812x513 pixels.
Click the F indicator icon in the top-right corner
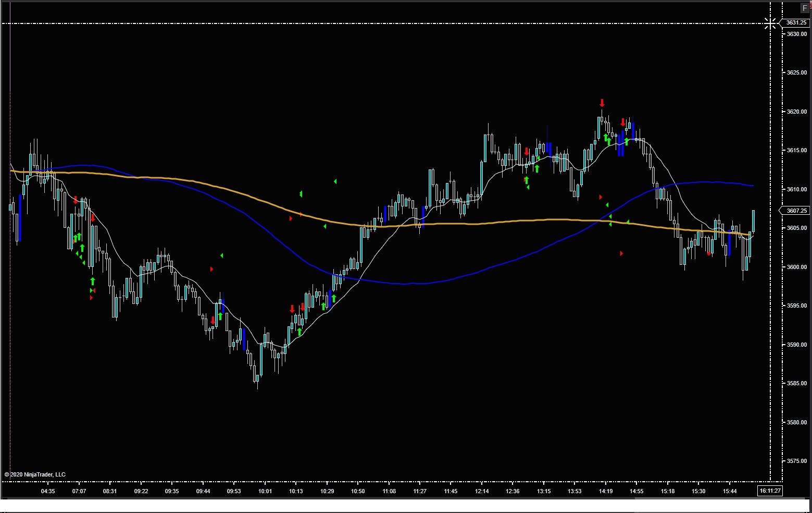click(x=805, y=8)
